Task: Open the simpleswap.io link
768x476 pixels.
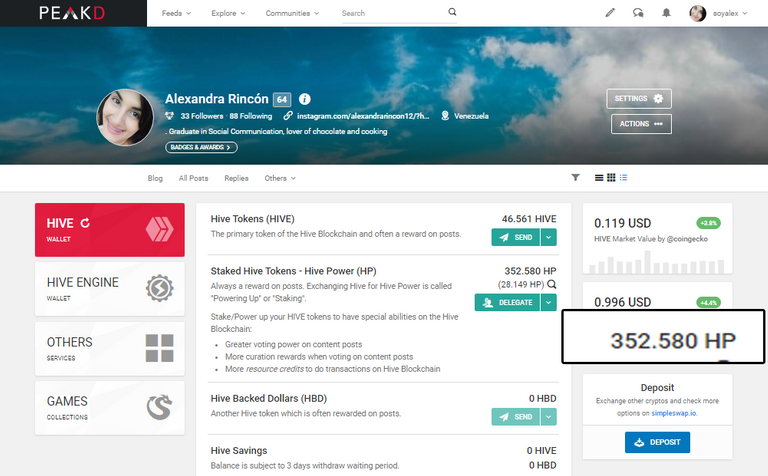Action: tap(673, 413)
